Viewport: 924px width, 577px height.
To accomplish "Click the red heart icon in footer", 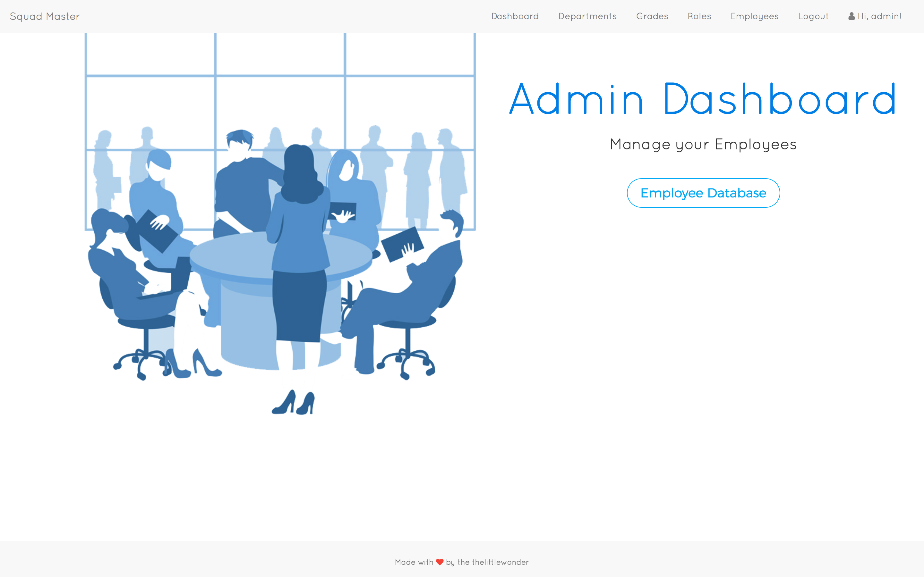I will [x=440, y=562].
